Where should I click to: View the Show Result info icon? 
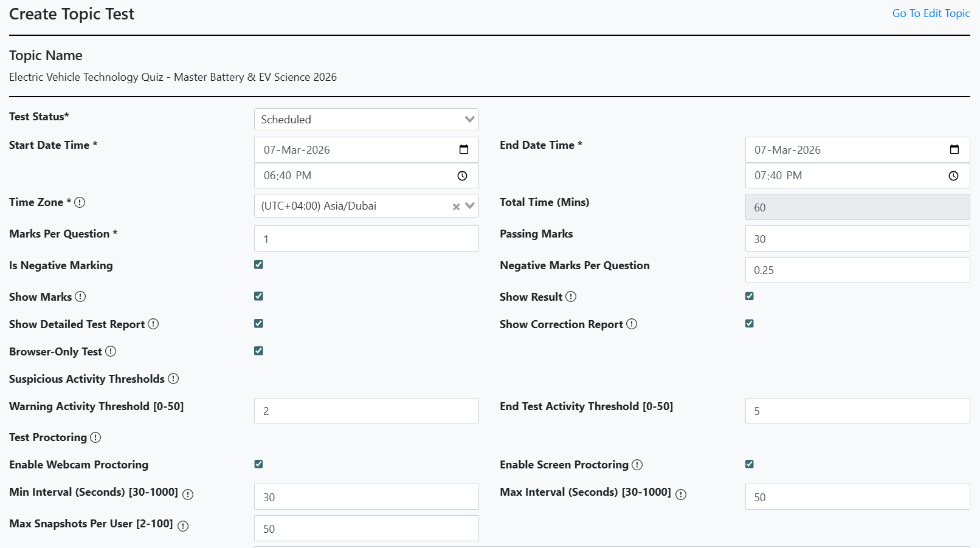[570, 296]
